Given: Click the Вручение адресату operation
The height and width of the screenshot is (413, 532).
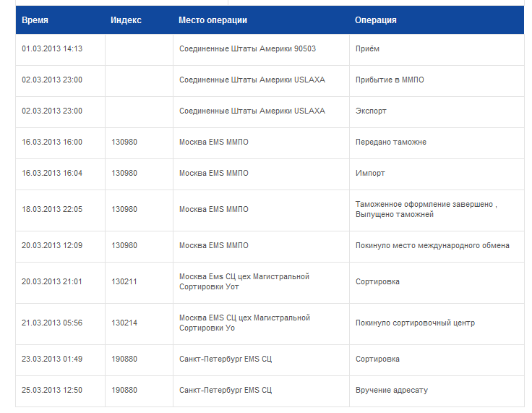Looking at the screenshot, I should [x=391, y=390].
